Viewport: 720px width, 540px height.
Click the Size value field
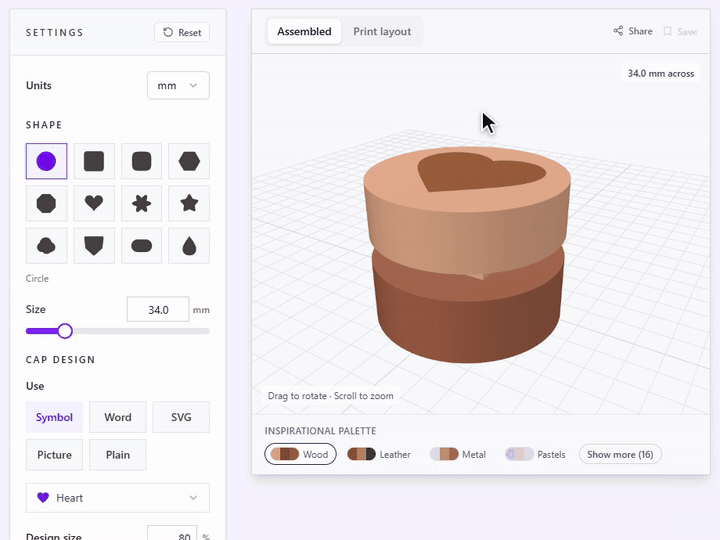click(x=158, y=309)
